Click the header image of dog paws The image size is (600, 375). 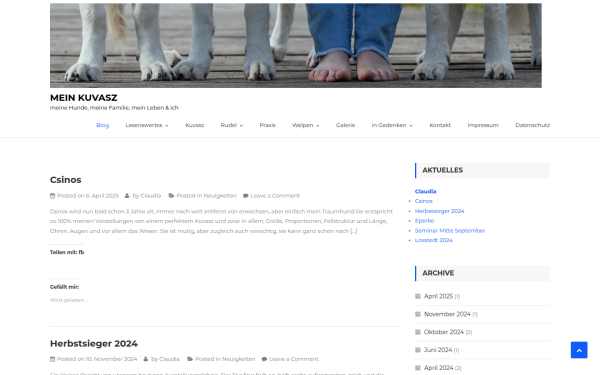point(296,46)
